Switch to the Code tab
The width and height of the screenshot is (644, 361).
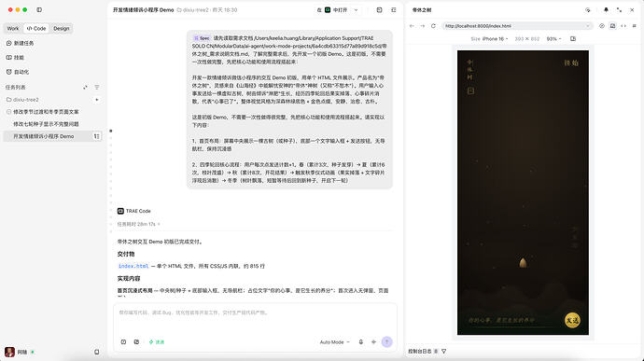(x=36, y=28)
